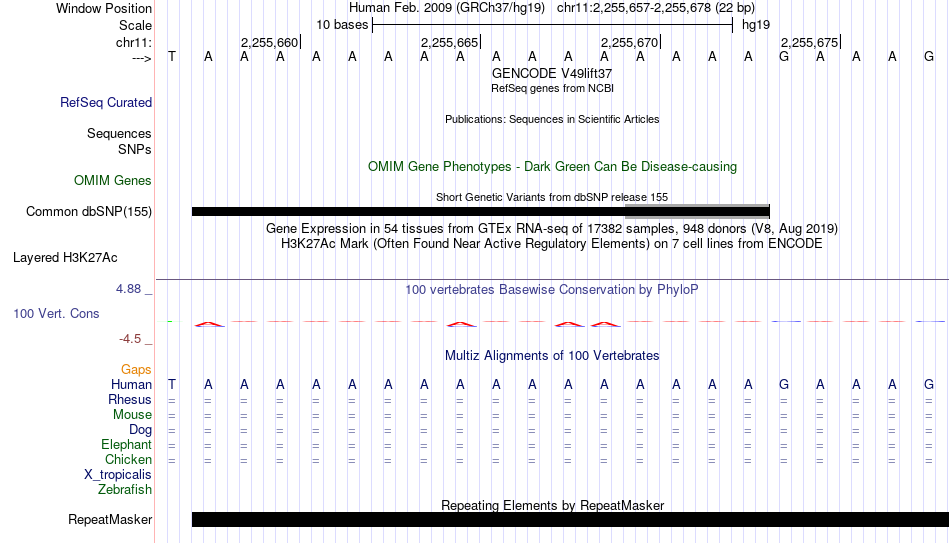This screenshot has width=950, height=543.
Task: Click the 100 Vert. Cons label
Action: [x=56, y=313]
